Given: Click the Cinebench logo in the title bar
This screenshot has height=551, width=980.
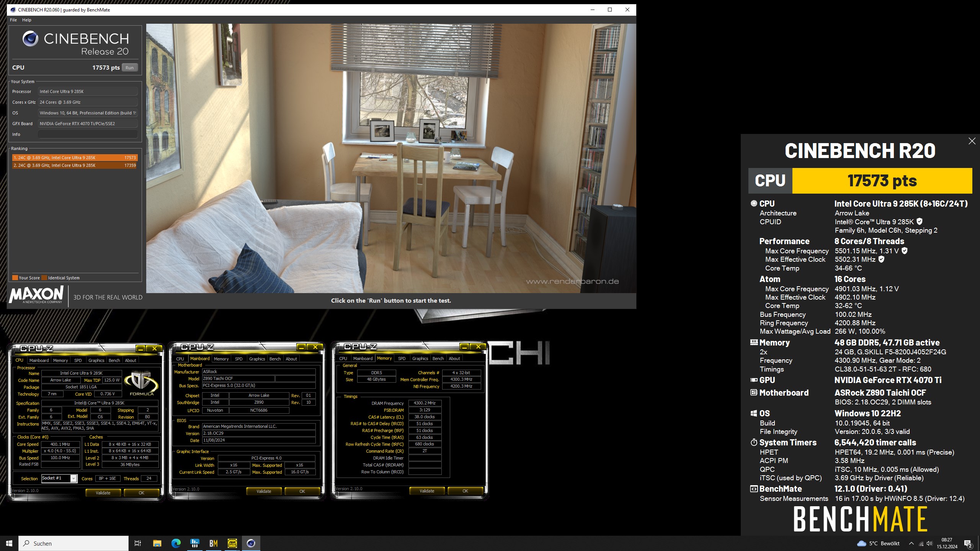Looking at the screenshot, I should point(13,10).
